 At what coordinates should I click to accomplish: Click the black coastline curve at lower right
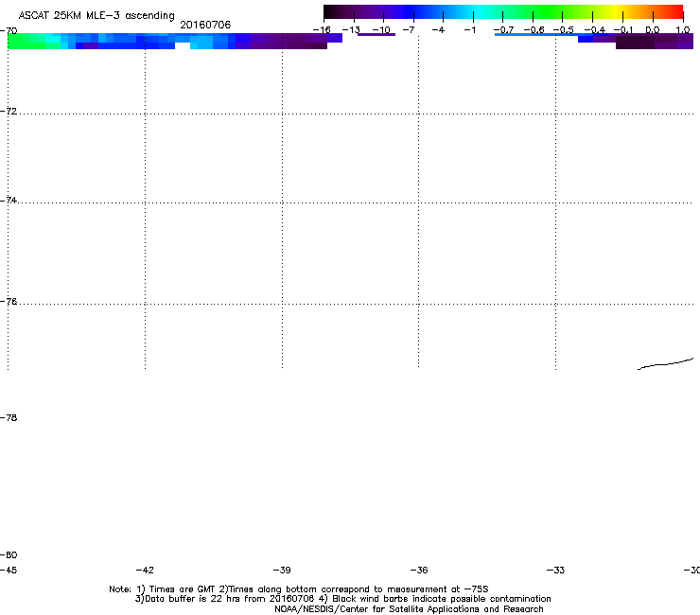(x=665, y=364)
